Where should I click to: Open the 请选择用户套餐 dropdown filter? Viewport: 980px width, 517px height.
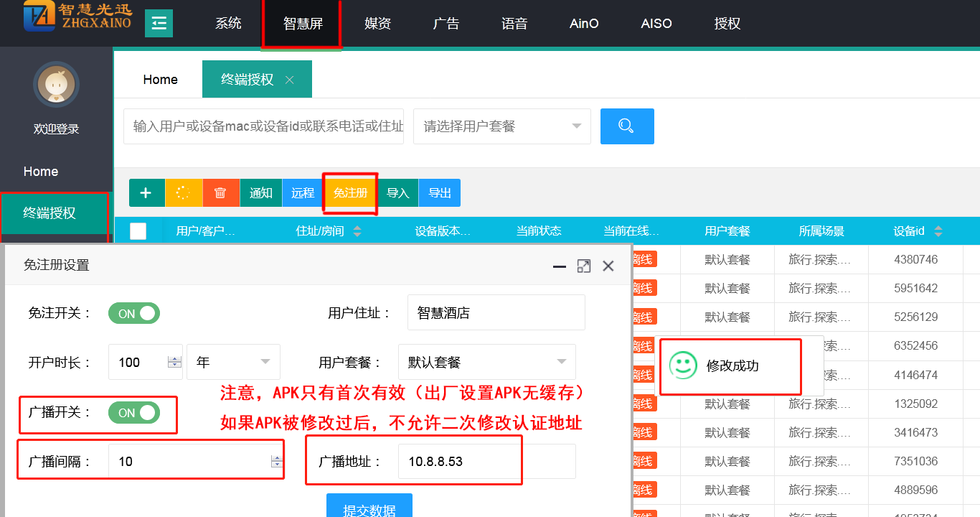501,126
